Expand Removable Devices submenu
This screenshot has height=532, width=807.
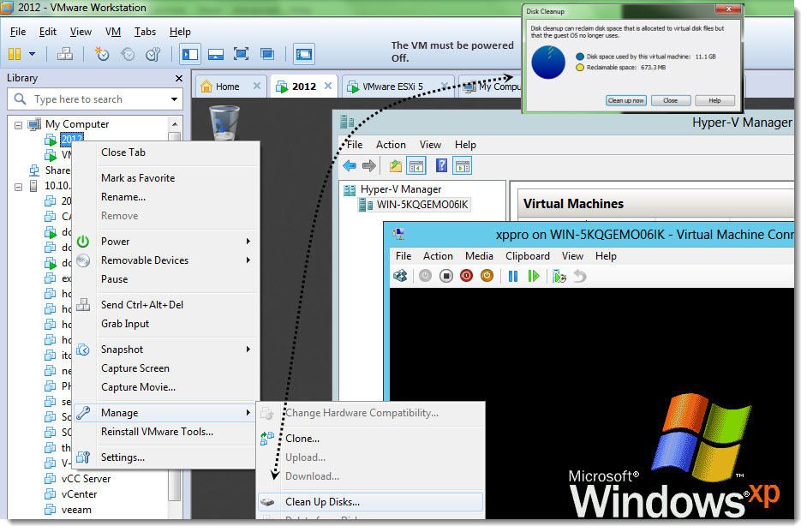[x=164, y=260]
